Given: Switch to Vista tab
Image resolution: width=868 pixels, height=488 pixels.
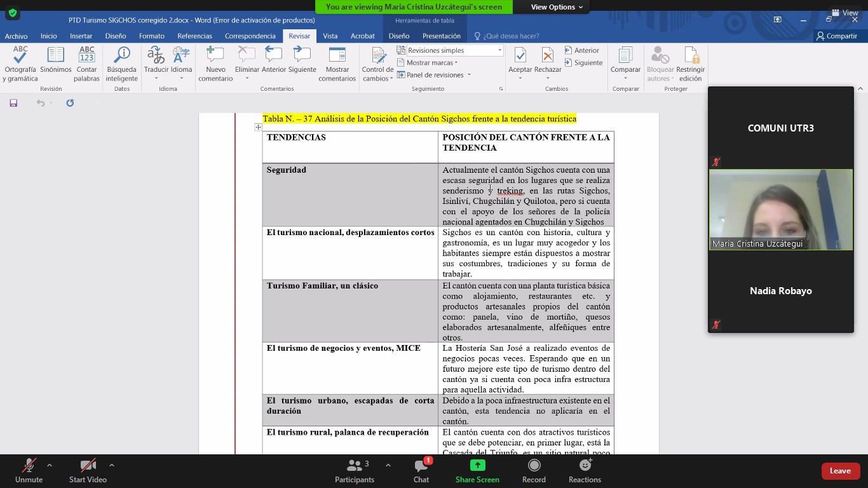Looking at the screenshot, I should pos(330,36).
